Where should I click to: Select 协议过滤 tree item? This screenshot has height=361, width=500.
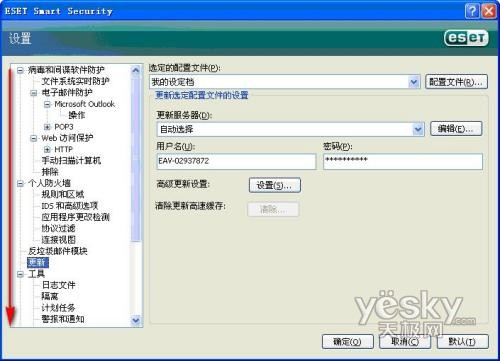click(58, 229)
